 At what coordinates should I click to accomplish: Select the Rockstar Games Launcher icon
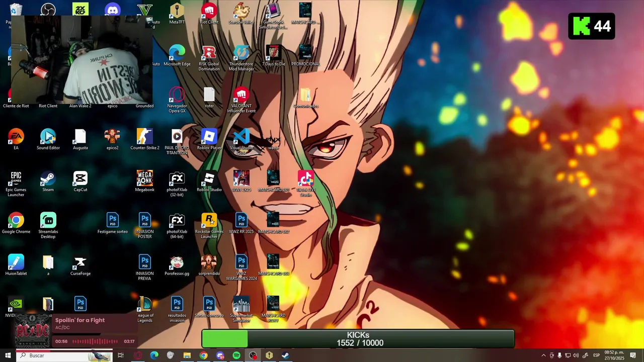209,225
